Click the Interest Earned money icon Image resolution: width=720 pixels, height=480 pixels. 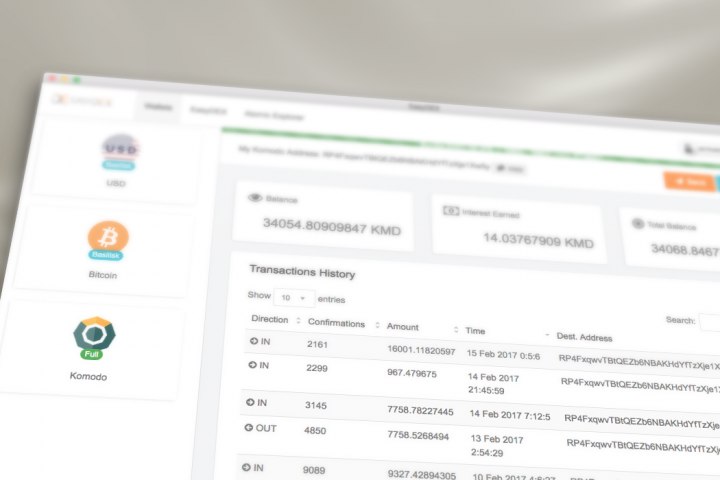tap(450, 211)
